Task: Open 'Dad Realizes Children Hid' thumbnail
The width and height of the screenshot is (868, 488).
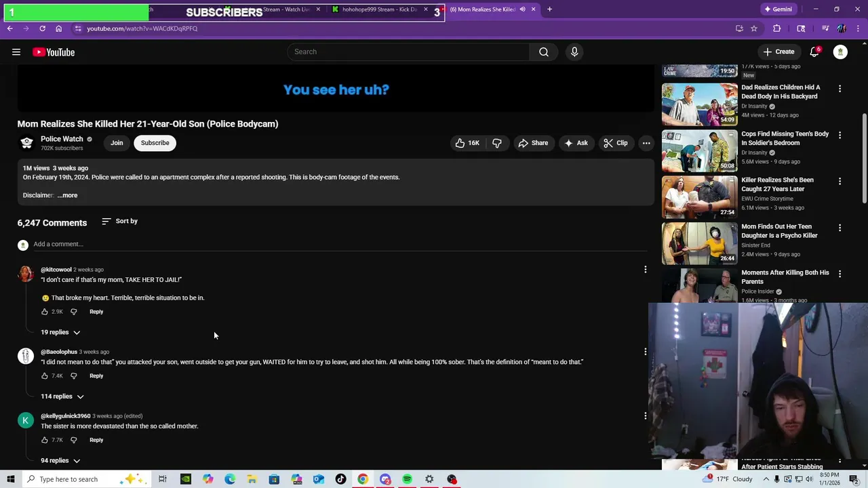Action: click(699, 104)
